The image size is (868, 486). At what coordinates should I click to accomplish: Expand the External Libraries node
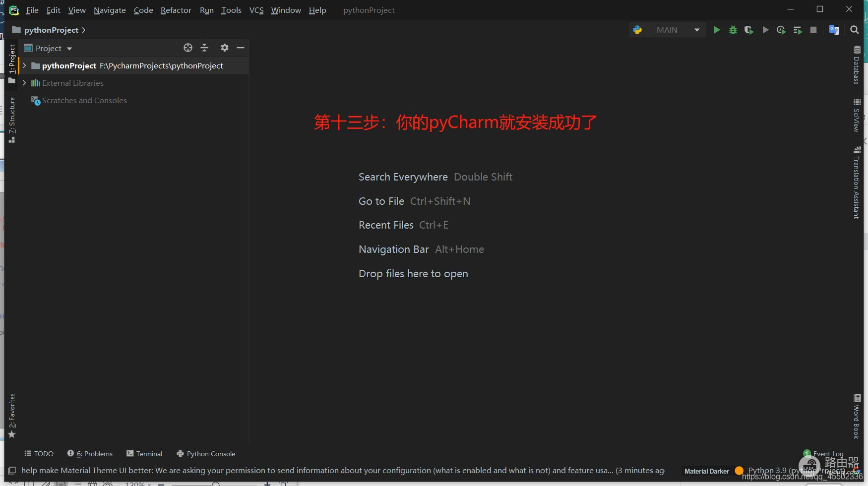coord(24,83)
